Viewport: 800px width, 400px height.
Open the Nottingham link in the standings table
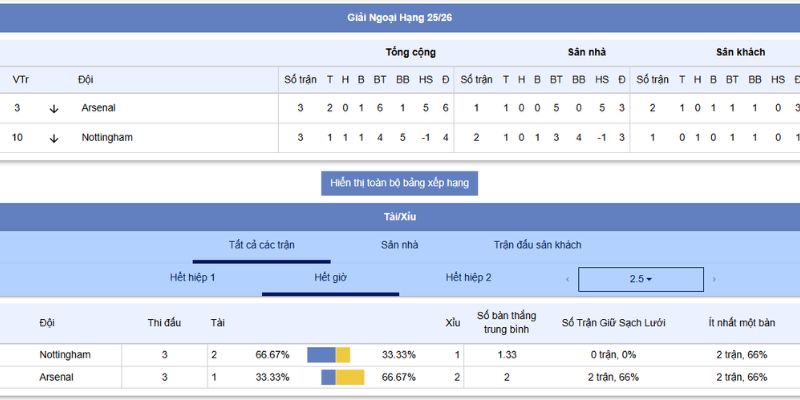[106, 138]
